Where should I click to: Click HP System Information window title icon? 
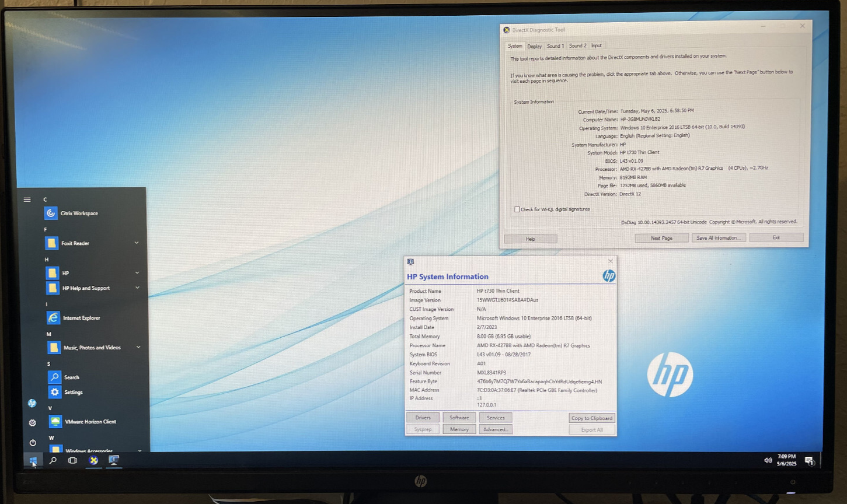click(410, 262)
